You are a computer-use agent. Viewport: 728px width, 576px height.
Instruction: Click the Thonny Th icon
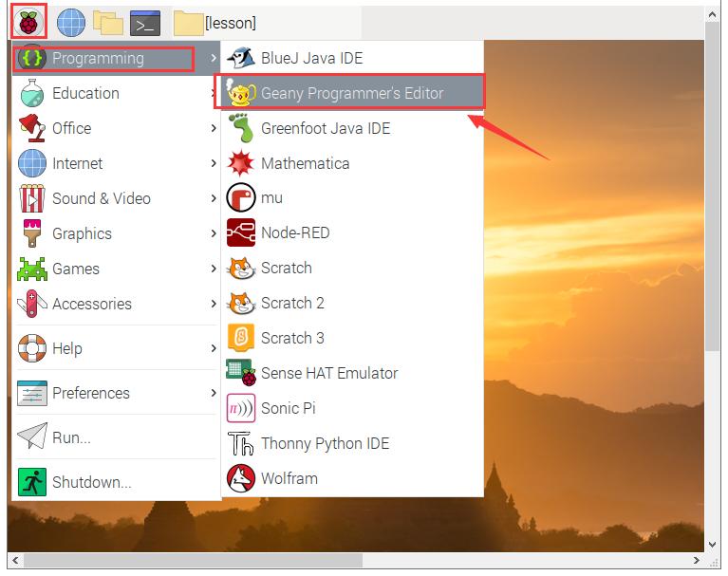pyautogui.click(x=240, y=443)
